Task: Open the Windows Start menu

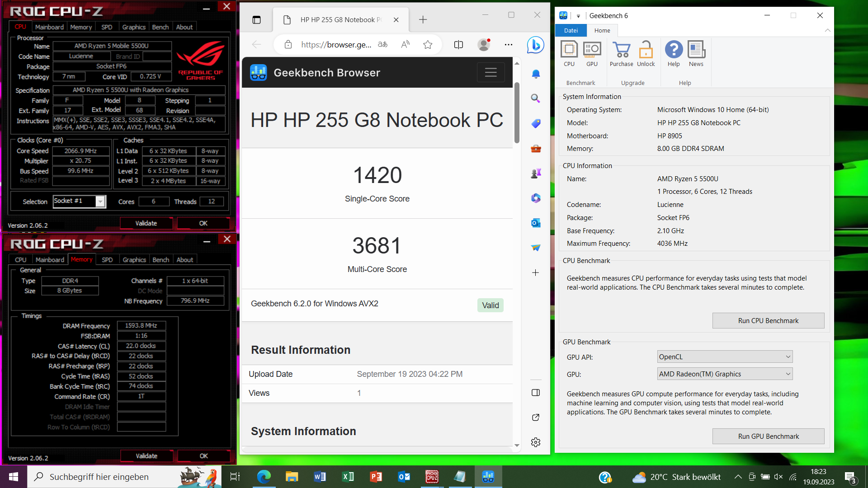Action: pos(14,477)
